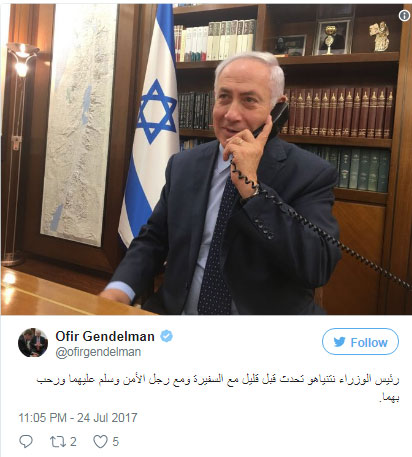Click the 24 Jul 2017 date text

(107, 418)
